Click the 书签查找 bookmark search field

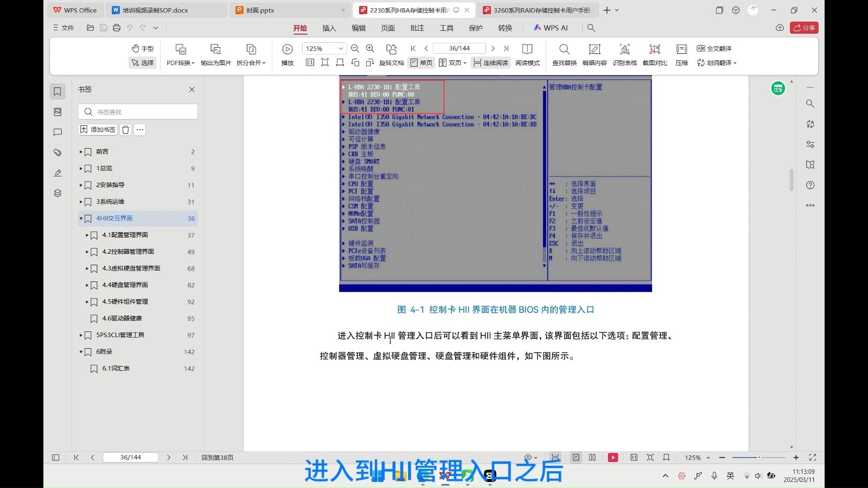point(138,112)
